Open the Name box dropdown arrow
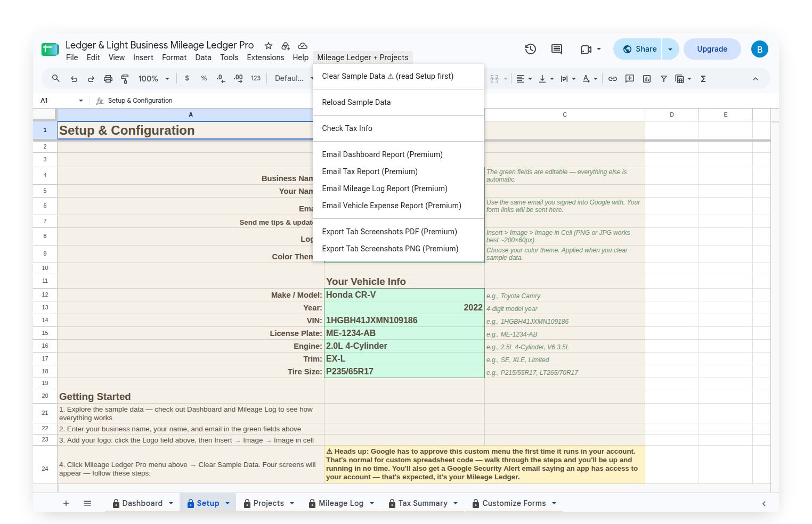This screenshot has height=524, width=812. (81, 101)
